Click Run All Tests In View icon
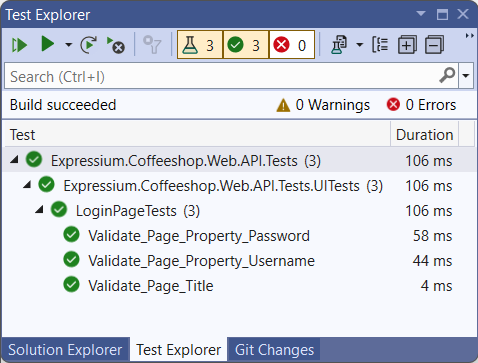Image resolution: width=478 pixels, height=363 pixels. [19, 45]
